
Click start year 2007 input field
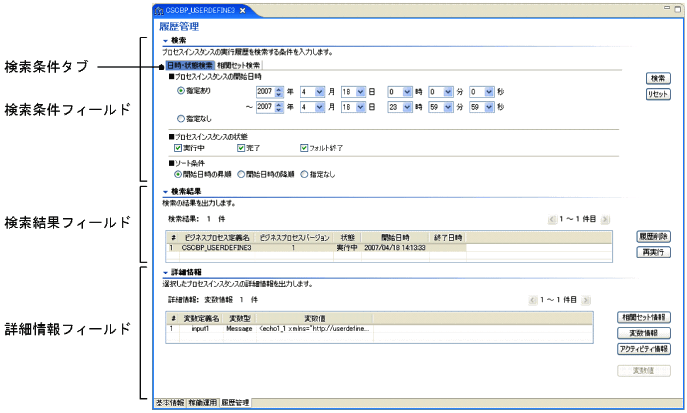265,92
